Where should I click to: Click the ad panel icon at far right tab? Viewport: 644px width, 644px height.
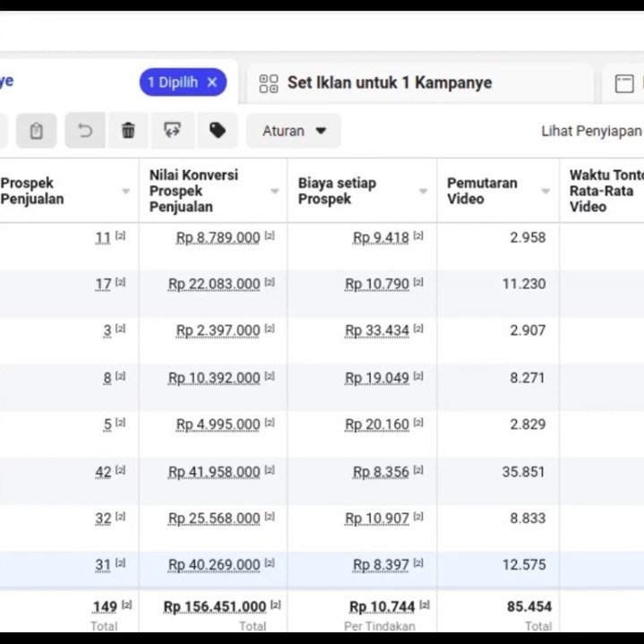(624, 83)
